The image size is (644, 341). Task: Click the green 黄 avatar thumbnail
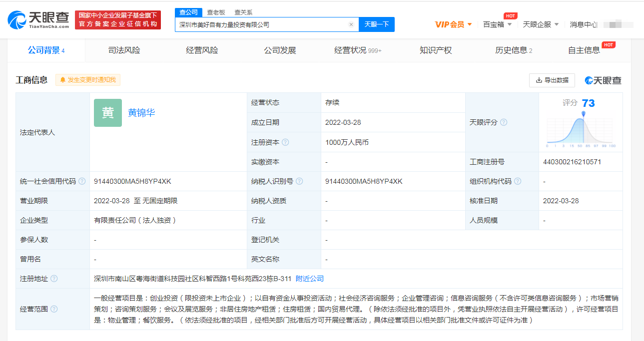coord(108,113)
